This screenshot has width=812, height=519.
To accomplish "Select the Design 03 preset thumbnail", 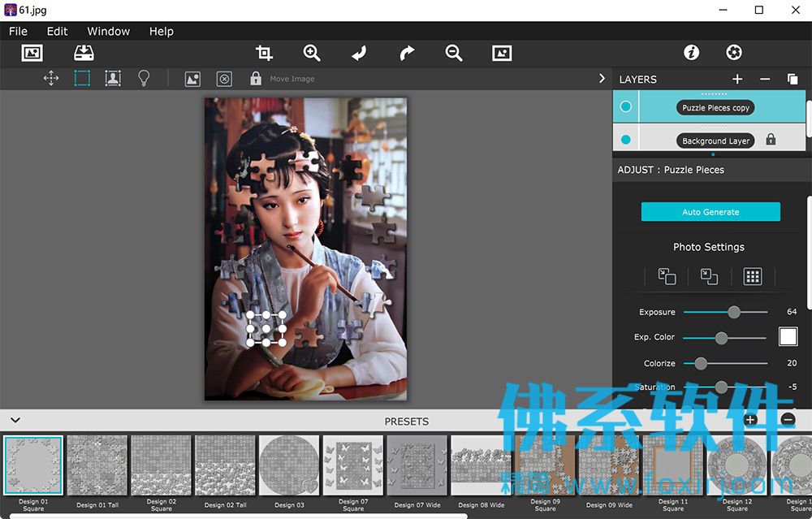I will tap(290, 465).
